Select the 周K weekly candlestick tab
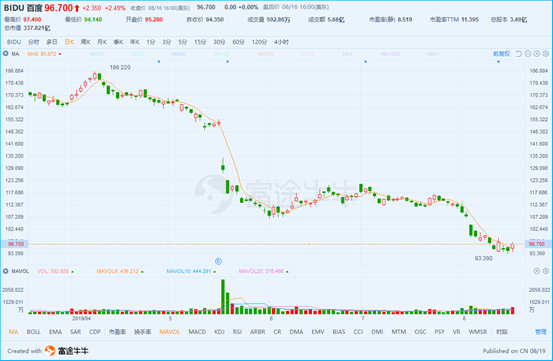The width and height of the screenshot is (553, 361). (x=86, y=42)
